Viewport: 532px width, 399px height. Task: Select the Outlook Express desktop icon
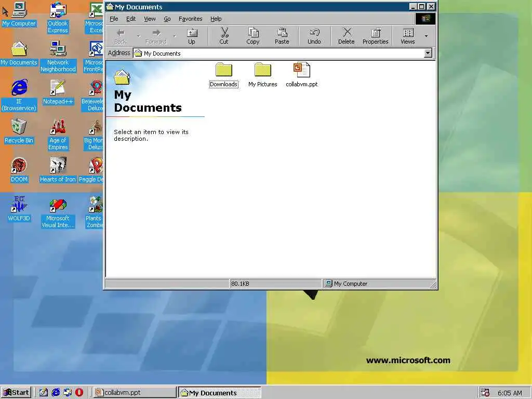coord(58,18)
